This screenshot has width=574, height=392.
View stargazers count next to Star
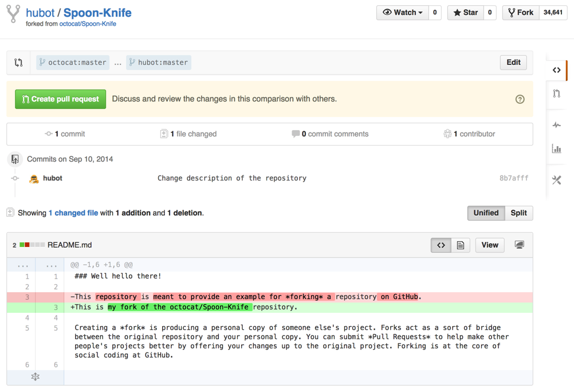point(490,13)
